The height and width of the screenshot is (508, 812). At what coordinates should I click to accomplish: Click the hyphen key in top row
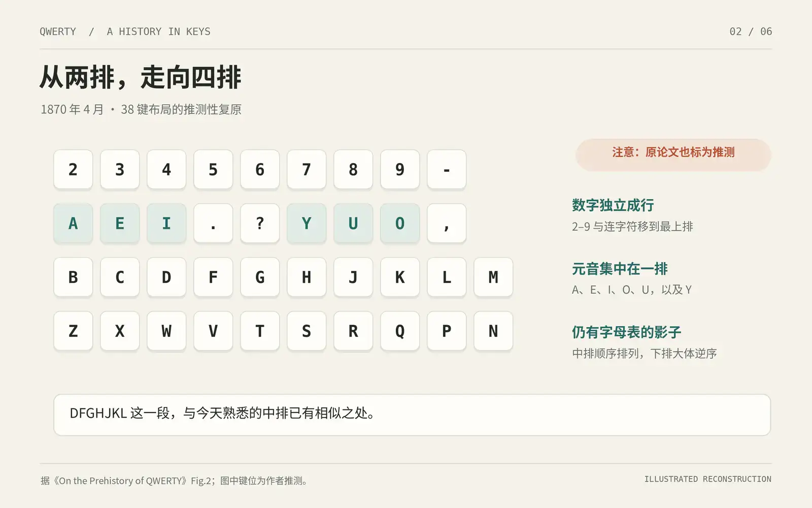tap(447, 169)
